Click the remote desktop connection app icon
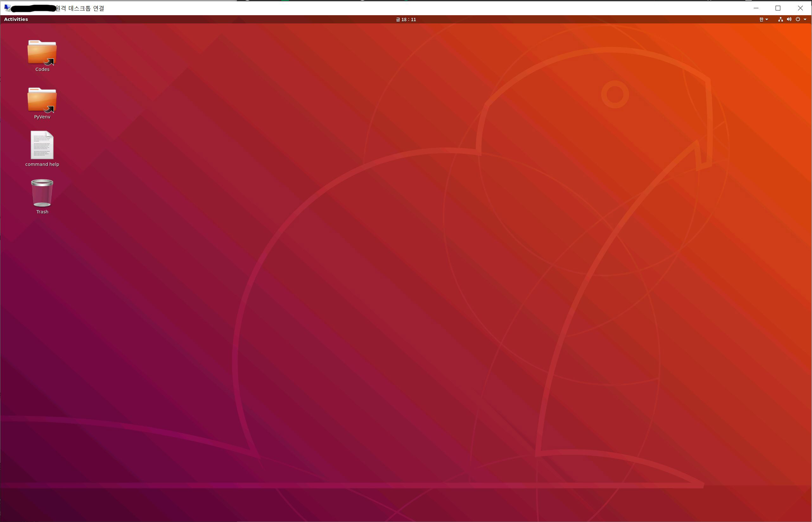The image size is (812, 522). tap(7, 8)
